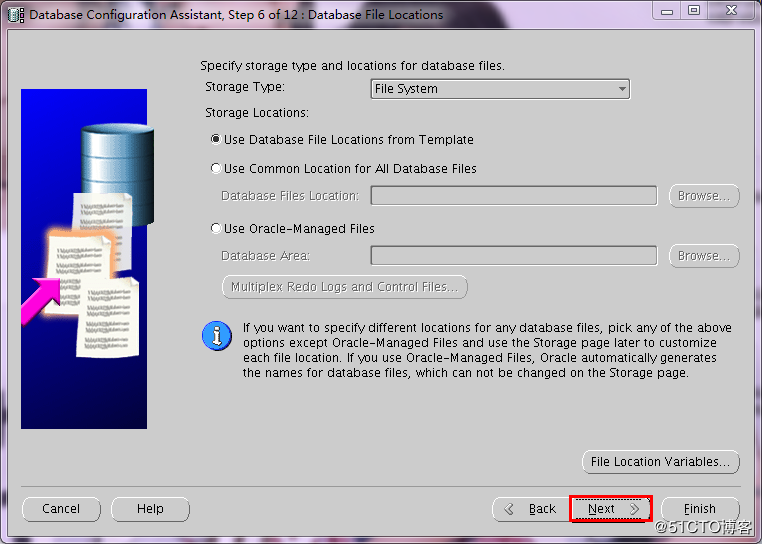Click the 'Database Area:' label
Image resolution: width=762 pixels, height=544 pixels.
(x=265, y=256)
